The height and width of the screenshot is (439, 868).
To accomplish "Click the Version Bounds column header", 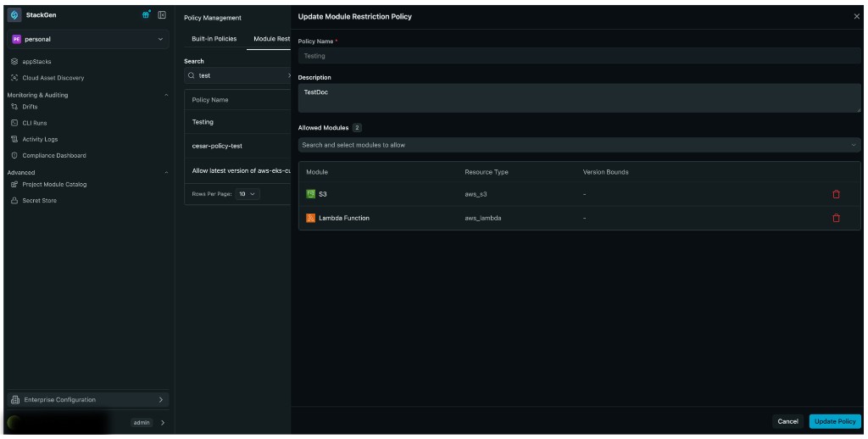I will tap(605, 172).
